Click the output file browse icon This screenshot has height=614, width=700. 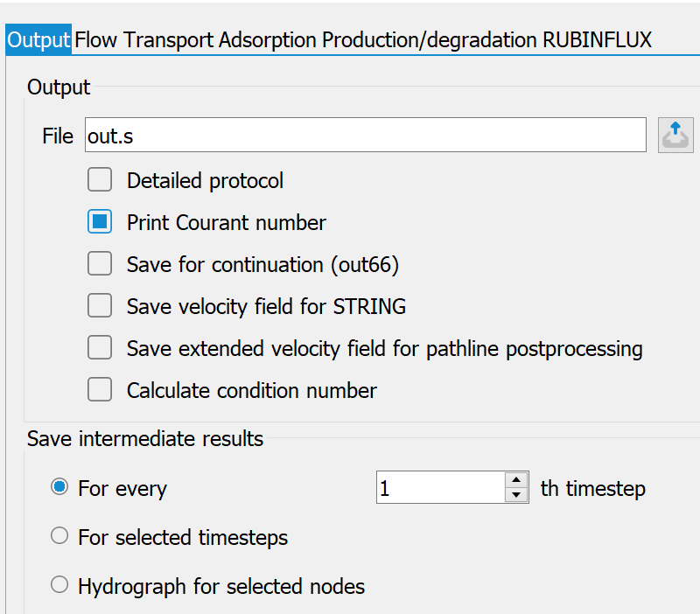(x=675, y=136)
